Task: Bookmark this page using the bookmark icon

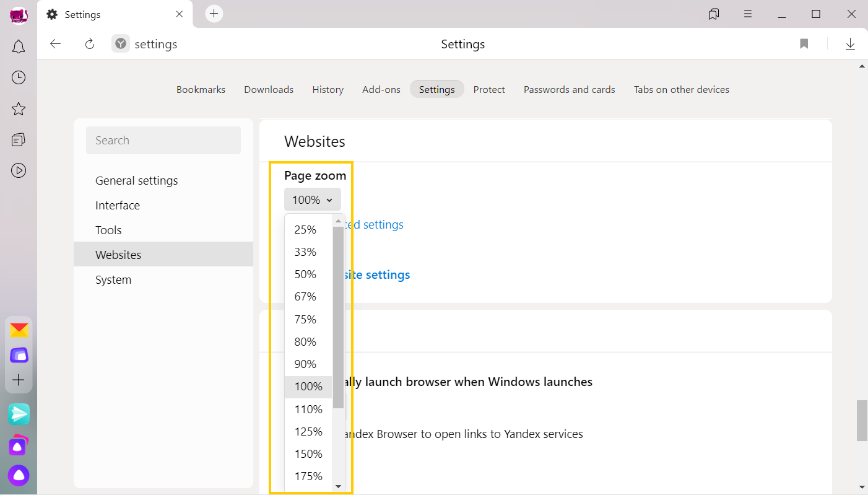Action: click(x=804, y=44)
